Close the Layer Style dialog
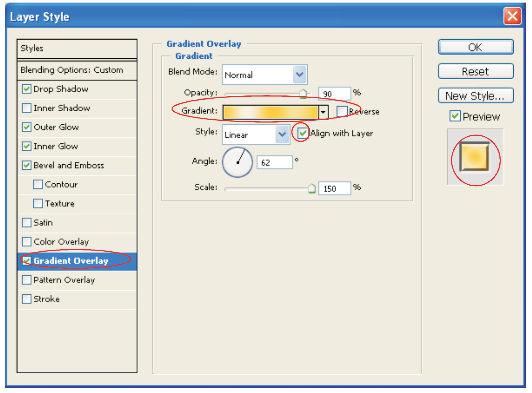The image size is (532, 393). pyautogui.click(x=512, y=16)
